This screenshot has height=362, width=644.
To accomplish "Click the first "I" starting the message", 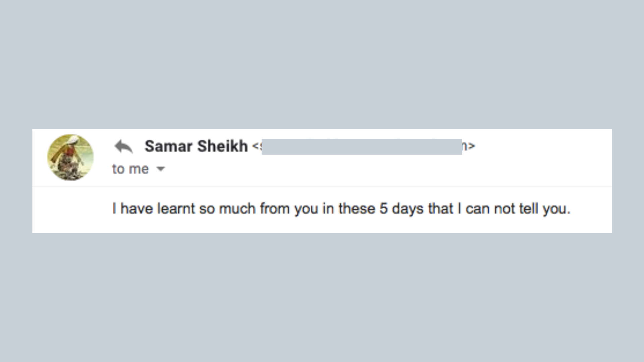I will click(x=114, y=208).
